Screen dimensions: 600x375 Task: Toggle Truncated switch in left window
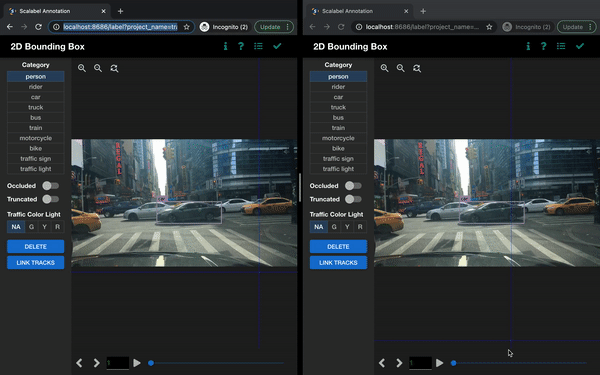click(51, 199)
